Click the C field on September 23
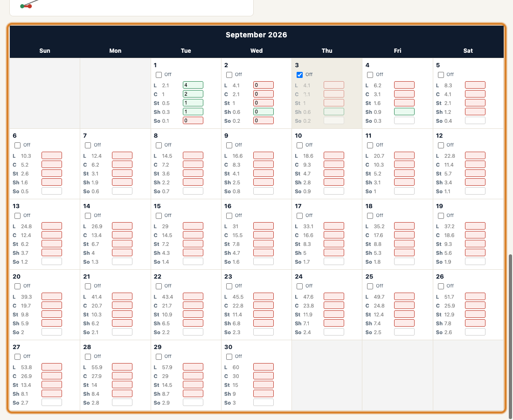 tap(263, 305)
